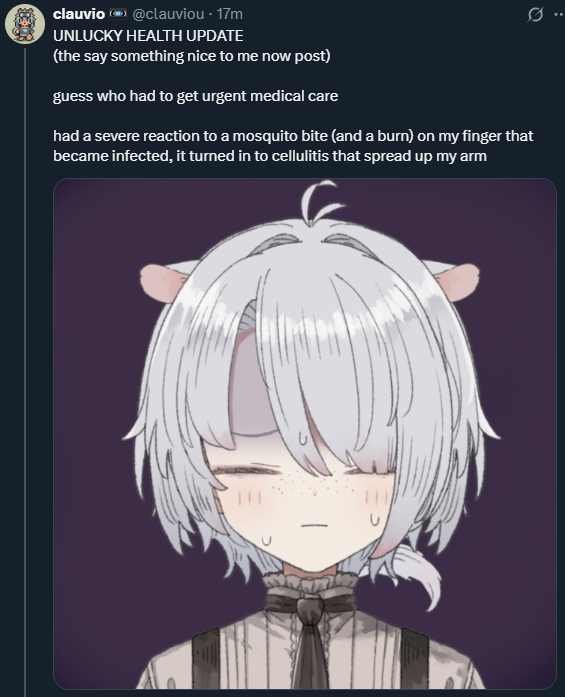Open the @clauviou handle link
The width and height of the screenshot is (565, 697).
pos(168,14)
